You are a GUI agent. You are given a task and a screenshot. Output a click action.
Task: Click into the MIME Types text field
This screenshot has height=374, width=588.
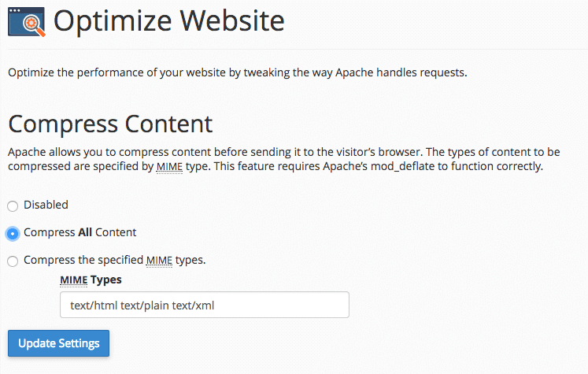coord(205,305)
